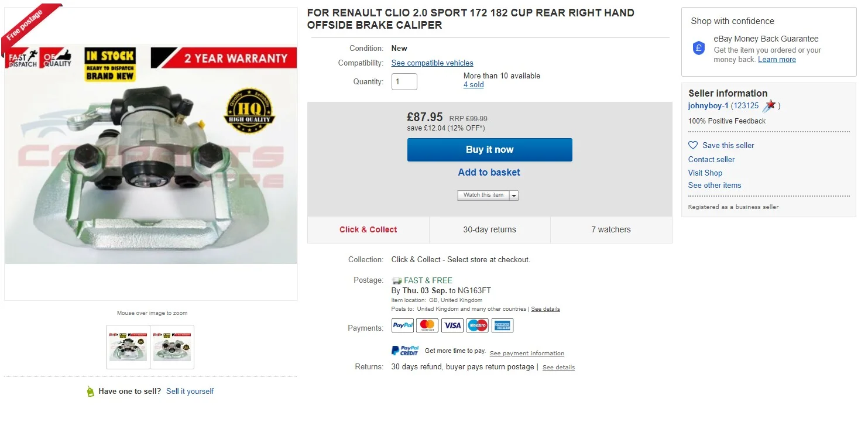Click Add to basket link

click(489, 172)
